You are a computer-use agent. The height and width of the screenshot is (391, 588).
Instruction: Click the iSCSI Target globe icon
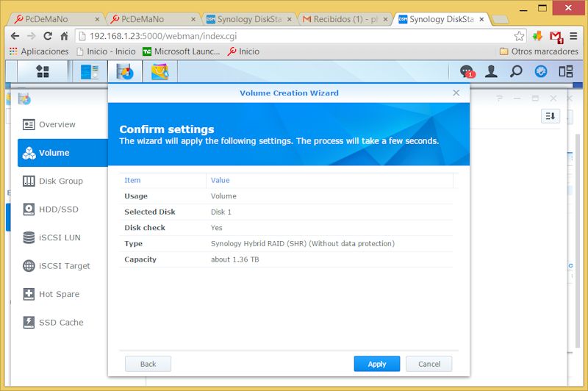point(29,266)
